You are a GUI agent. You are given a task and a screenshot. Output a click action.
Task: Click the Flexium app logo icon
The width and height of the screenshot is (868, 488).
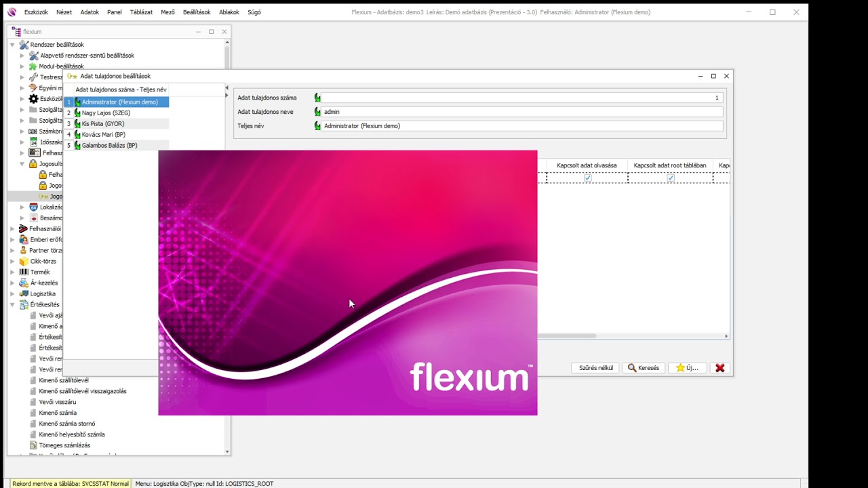click(x=12, y=12)
